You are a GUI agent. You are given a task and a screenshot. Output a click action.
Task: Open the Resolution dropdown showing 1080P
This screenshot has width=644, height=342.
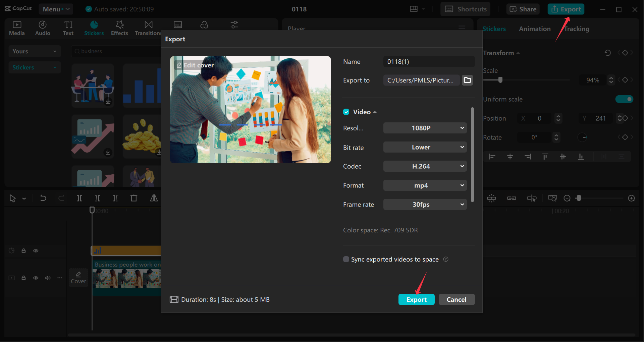point(425,128)
